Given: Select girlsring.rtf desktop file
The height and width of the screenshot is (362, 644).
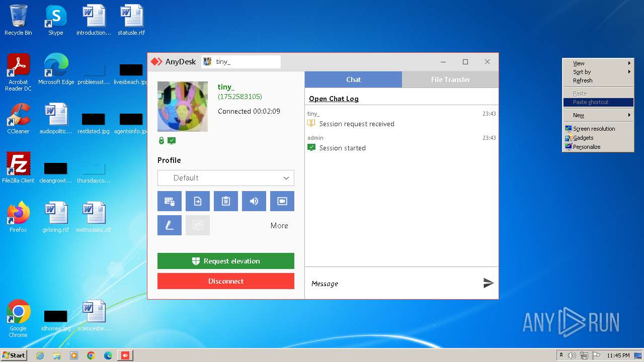Looking at the screenshot, I should 56,217.
